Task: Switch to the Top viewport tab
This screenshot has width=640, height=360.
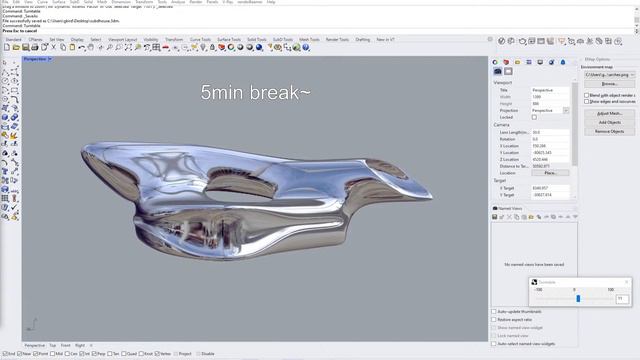Action: pyautogui.click(x=53, y=345)
